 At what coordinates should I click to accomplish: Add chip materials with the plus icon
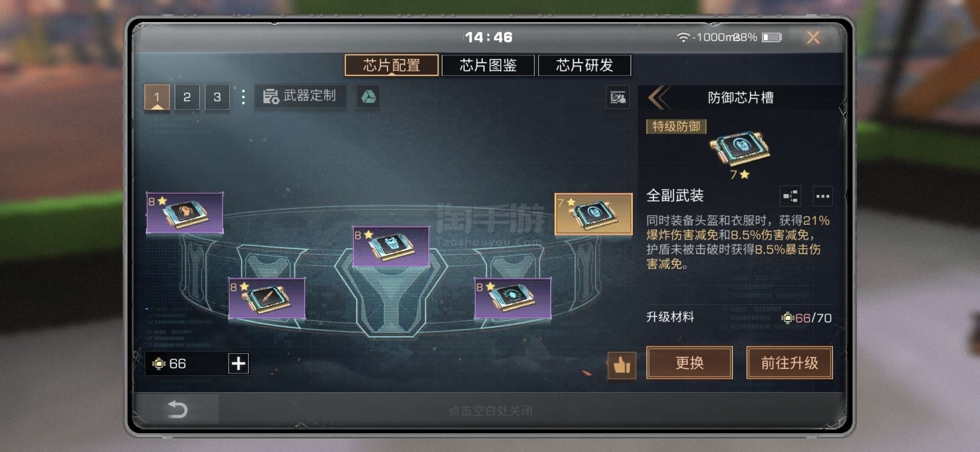click(x=238, y=363)
